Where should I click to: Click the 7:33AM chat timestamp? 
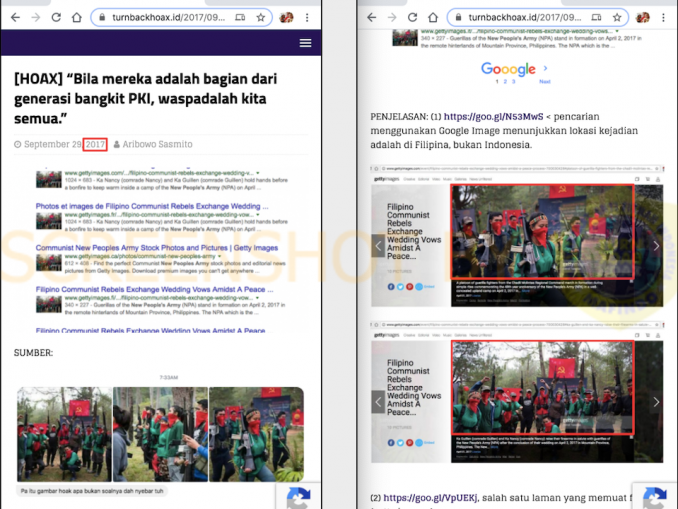click(x=169, y=378)
